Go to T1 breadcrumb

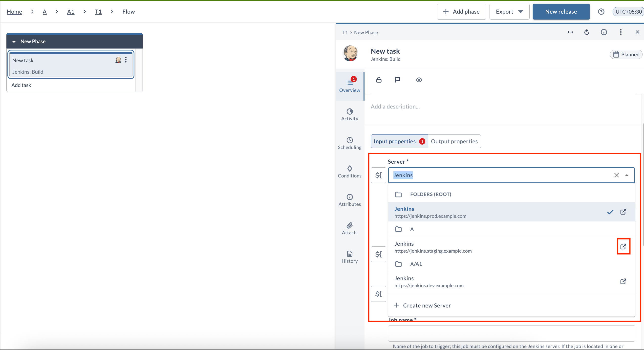[98, 12]
